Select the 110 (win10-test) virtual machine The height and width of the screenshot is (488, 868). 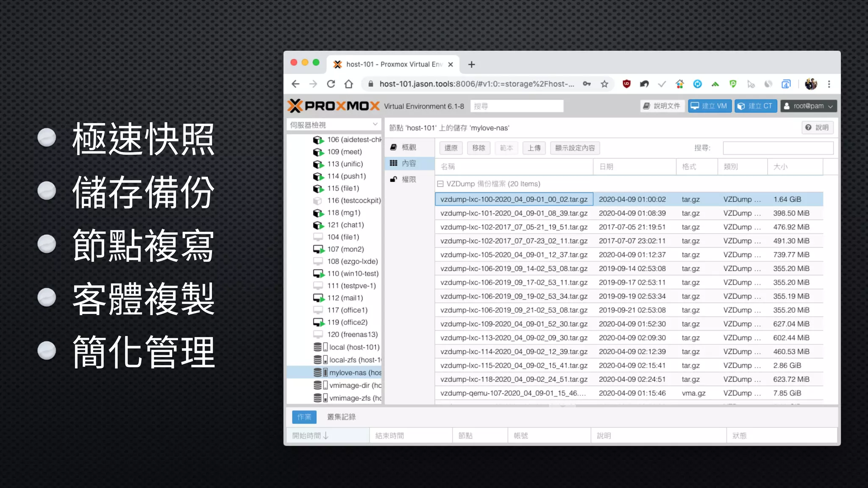(x=346, y=274)
